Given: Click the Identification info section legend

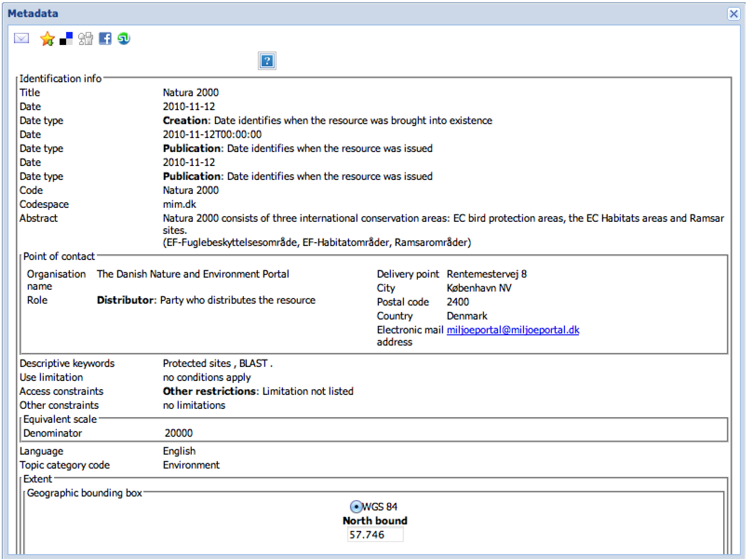Looking at the screenshot, I should click(x=60, y=79).
